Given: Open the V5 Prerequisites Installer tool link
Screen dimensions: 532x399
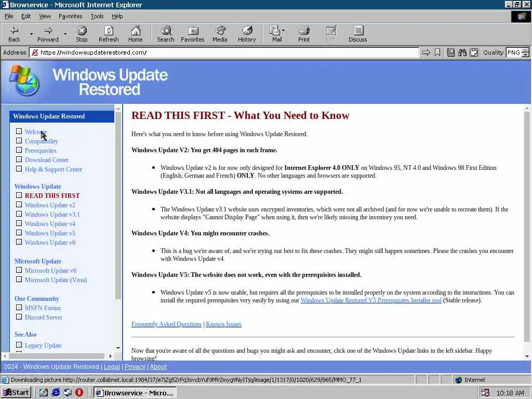Looking at the screenshot, I should point(371,300).
